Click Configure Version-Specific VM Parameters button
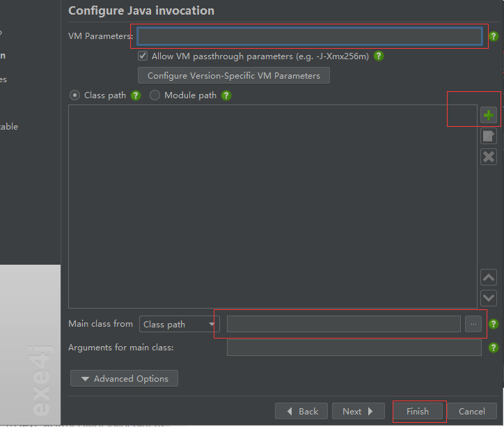Screen dimensions: 504x427 coord(234,75)
